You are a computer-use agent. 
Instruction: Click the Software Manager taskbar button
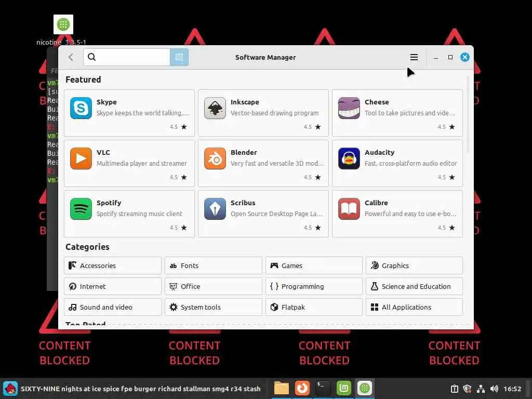364,388
